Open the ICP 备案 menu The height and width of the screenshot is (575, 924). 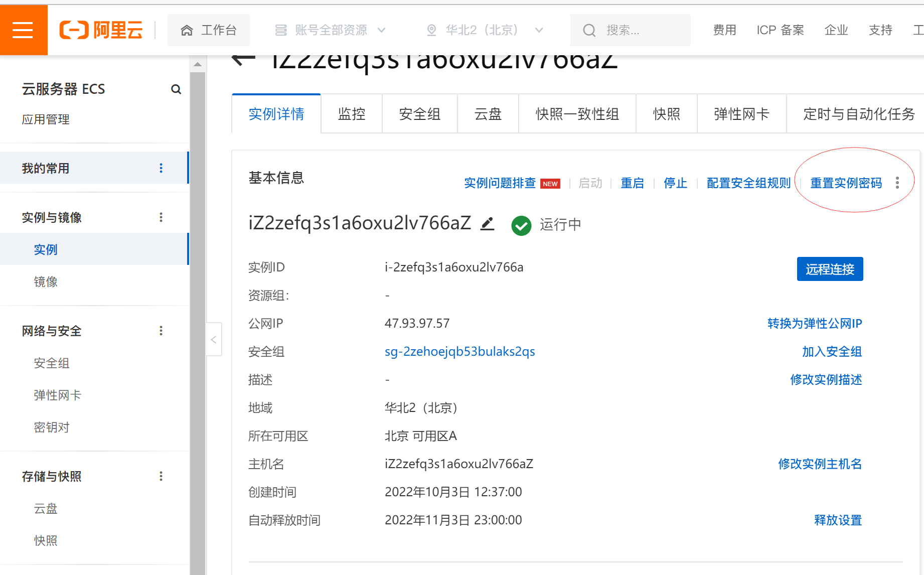pos(780,30)
